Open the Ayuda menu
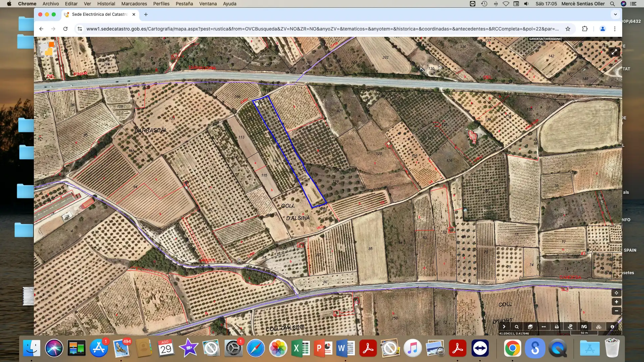This screenshot has width=644, height=362. click(x=230, y=4)
